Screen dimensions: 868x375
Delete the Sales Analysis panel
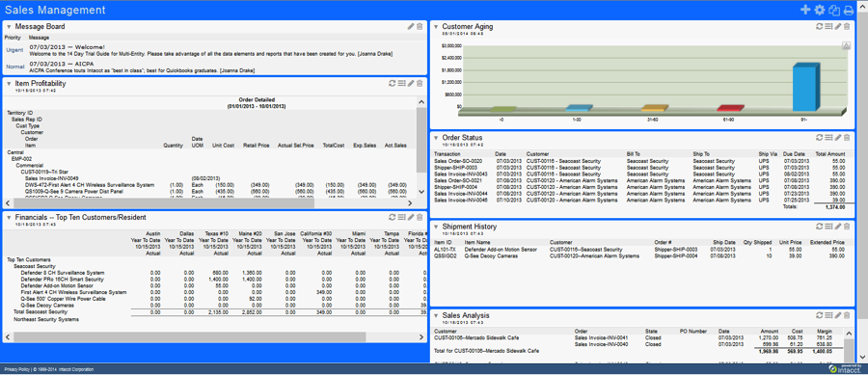[847, 315]
